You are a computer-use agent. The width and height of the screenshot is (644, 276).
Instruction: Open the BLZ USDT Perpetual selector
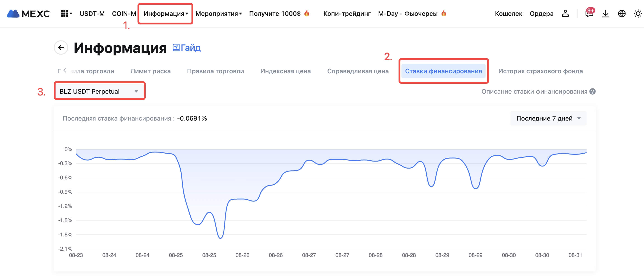(99, 91)
